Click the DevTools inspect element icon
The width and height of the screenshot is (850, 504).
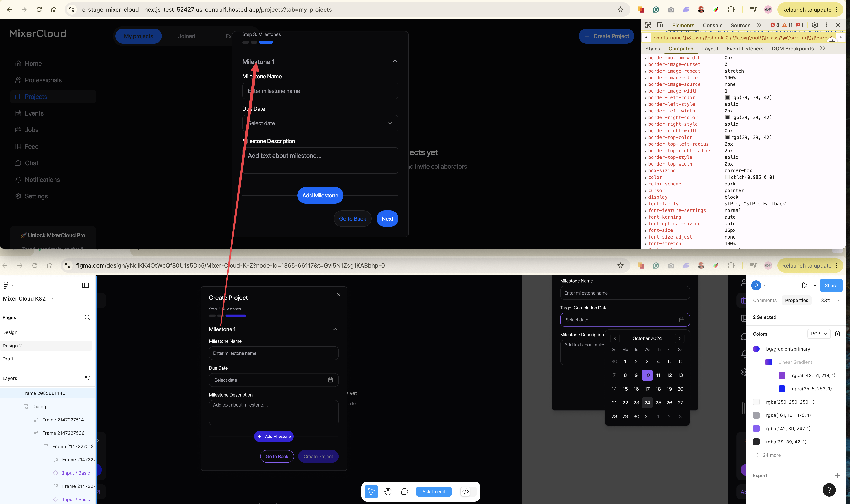point(648,25)
